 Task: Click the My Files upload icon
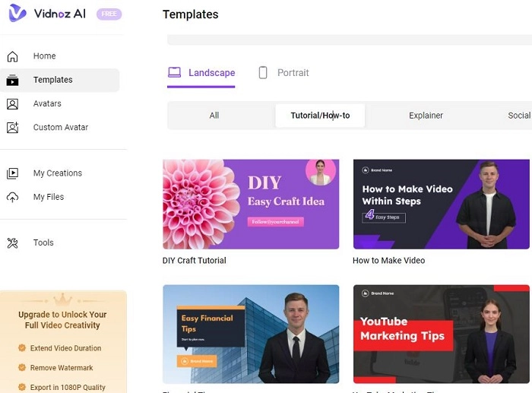(x=12, y=197)
